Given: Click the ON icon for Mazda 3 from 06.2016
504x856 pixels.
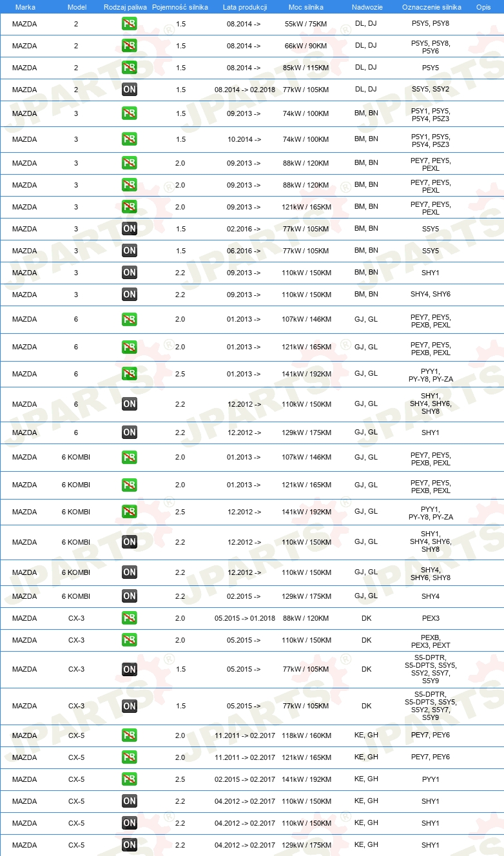Looking at the screenshot, I should (130, 251).
